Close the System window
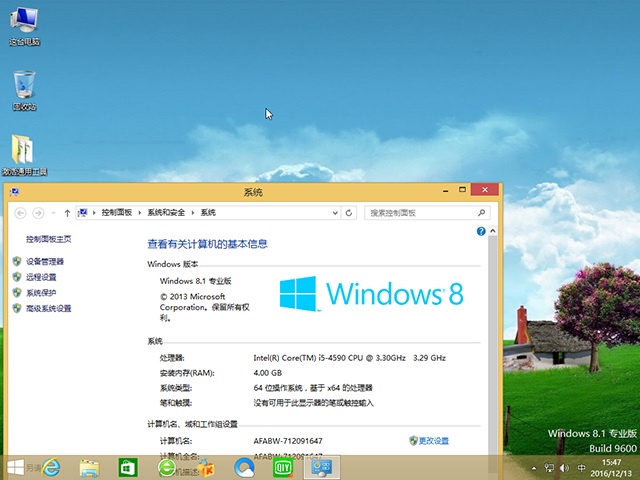This screenshot has height=480, width=640. tap(484, 190)
